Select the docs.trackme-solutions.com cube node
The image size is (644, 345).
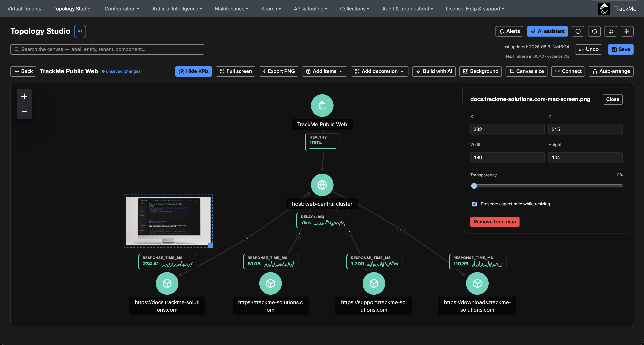(167, 283)
